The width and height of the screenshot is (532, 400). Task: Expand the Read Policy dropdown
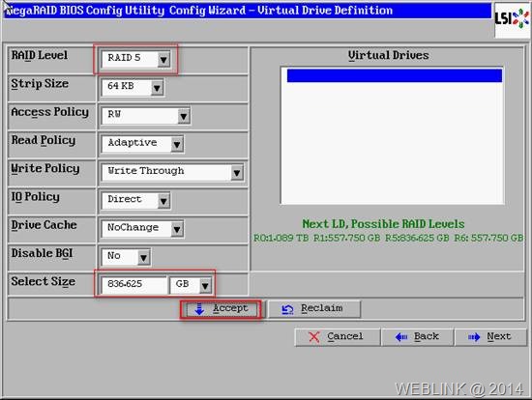177,145
